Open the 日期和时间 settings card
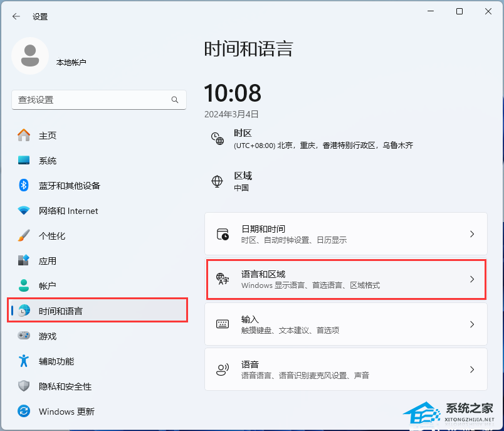Image resolution: width=504 pixels, height=431 pixels. pyautogui.click(x=346, y=234)
